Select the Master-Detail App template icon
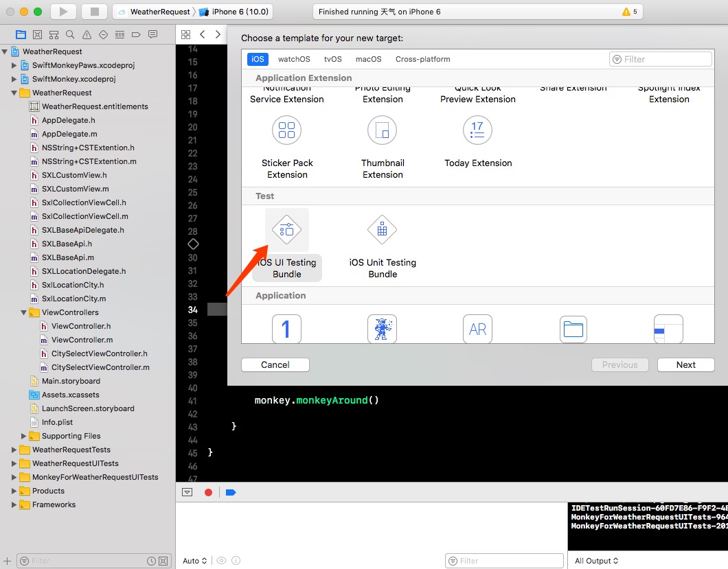The height and width of the screenshot is (569, 728). pos(668,329)
